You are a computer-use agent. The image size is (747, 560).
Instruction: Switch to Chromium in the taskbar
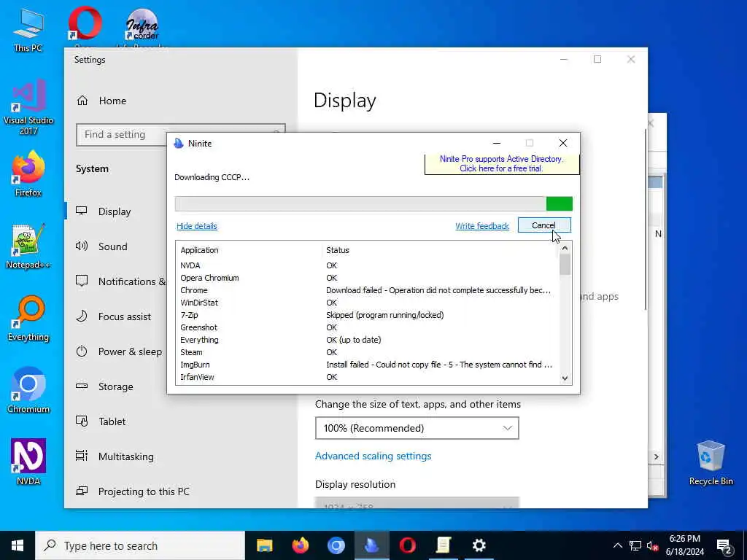coord(336,545)
